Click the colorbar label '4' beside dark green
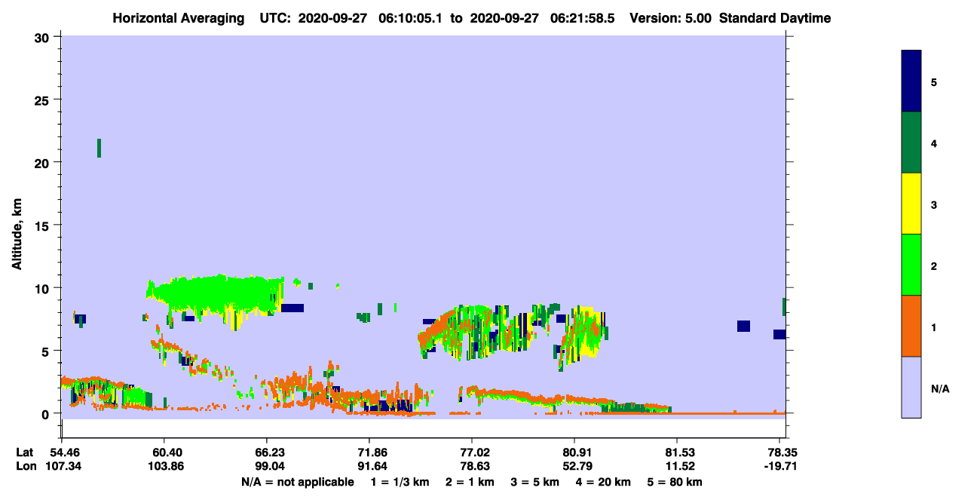Screen dimensions: 980x503 934,143
